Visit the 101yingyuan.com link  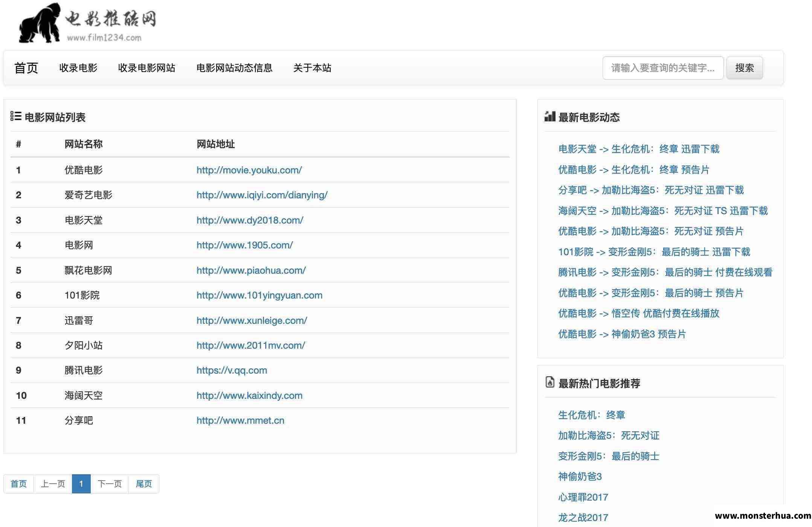[x=259, y=295]
